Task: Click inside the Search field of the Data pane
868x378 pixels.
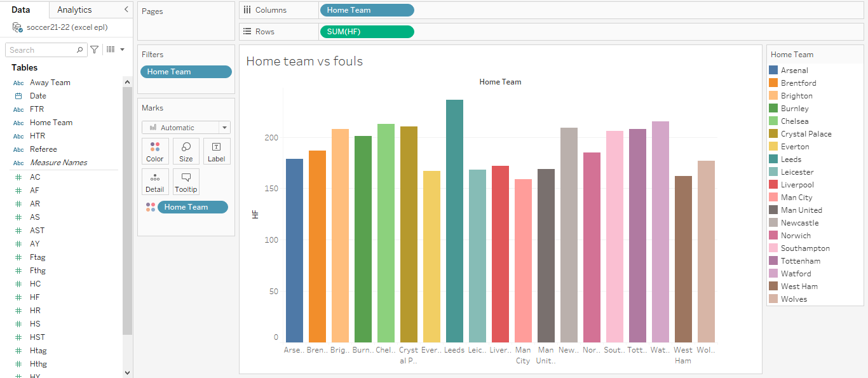Action: pyautogui.click(x=41, y=49)
